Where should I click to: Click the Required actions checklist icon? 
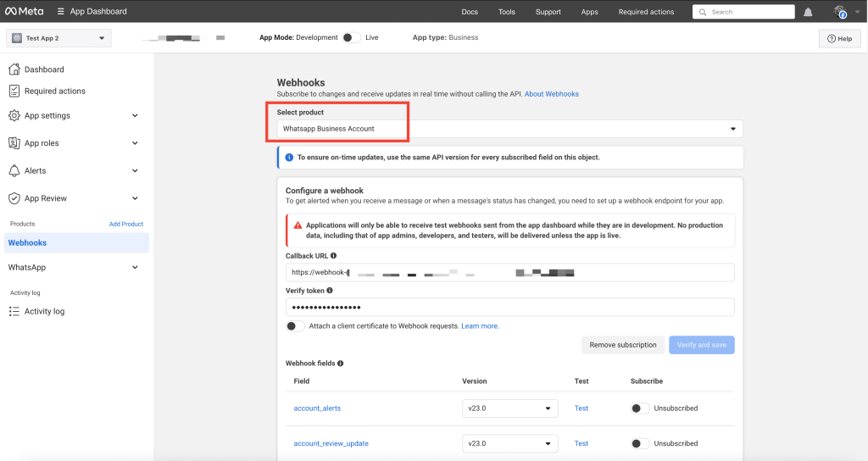pos(14,91)
